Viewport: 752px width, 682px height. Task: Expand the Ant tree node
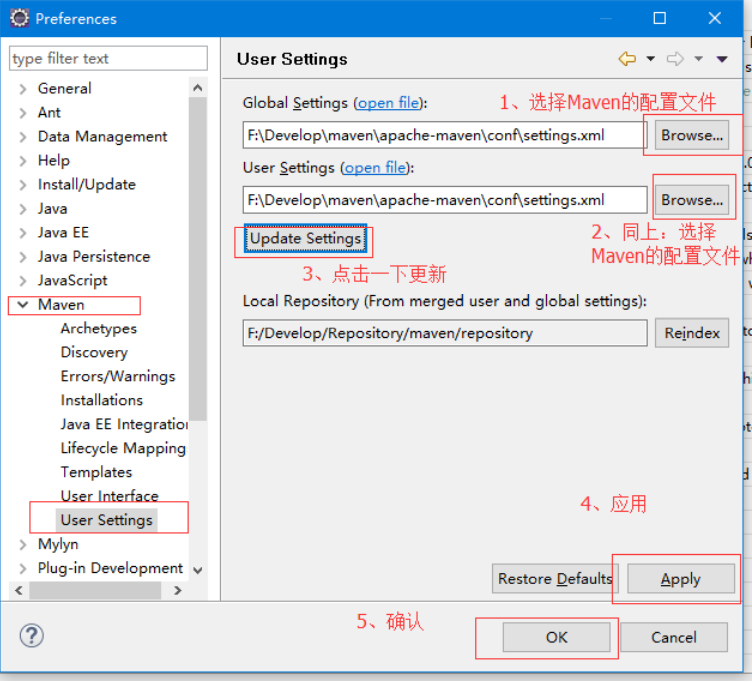23,113
